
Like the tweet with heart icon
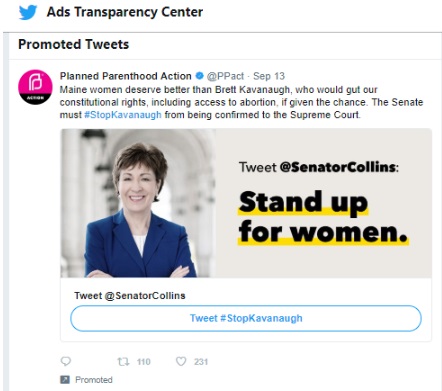pos(181,361)
